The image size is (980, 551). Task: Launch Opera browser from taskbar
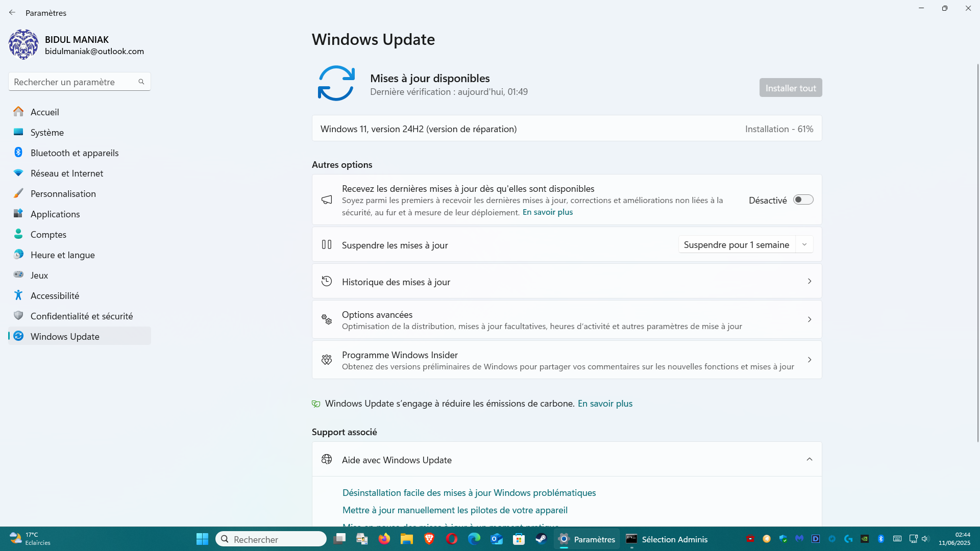point(452,539)
